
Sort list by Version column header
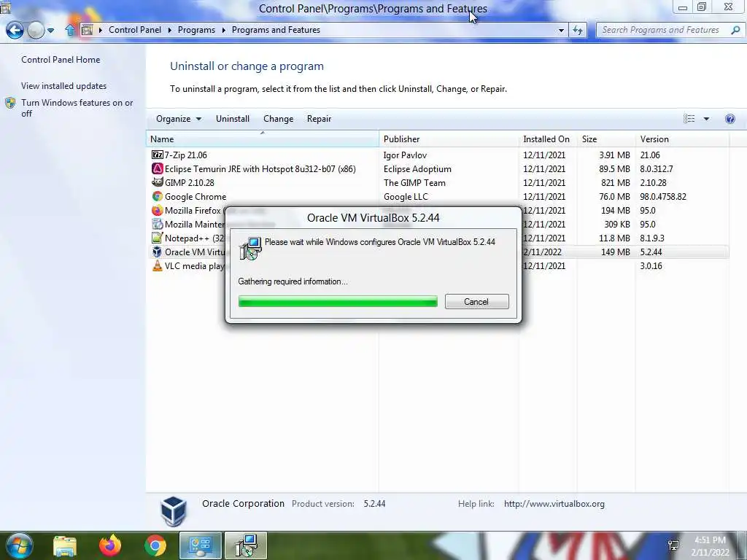tap(682, 139)
